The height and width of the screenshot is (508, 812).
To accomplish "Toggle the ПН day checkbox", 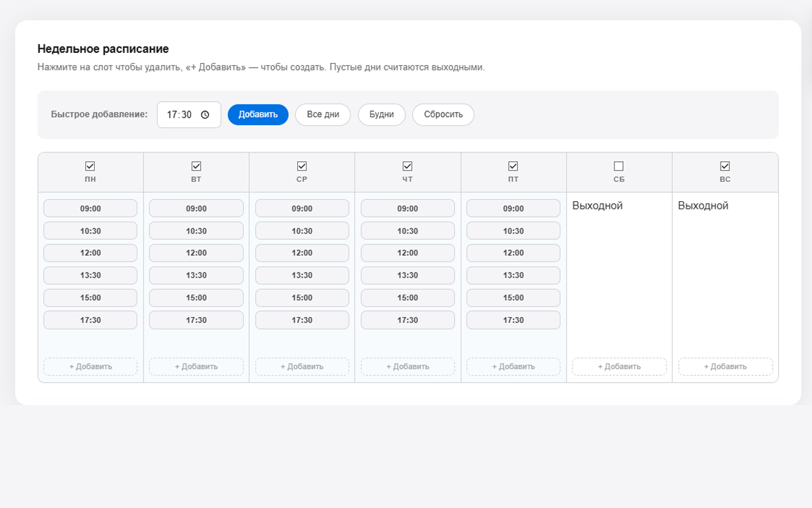I will click(x=91, y=166).
